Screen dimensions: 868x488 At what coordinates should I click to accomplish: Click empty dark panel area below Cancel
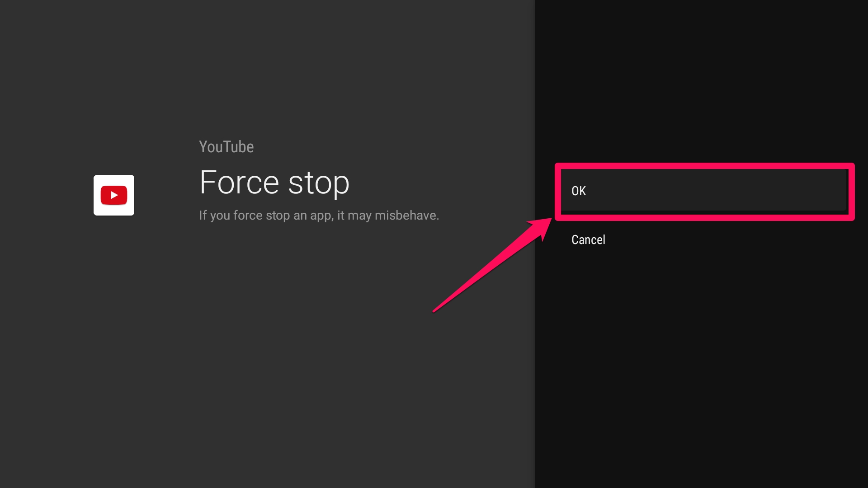point(701,361)
